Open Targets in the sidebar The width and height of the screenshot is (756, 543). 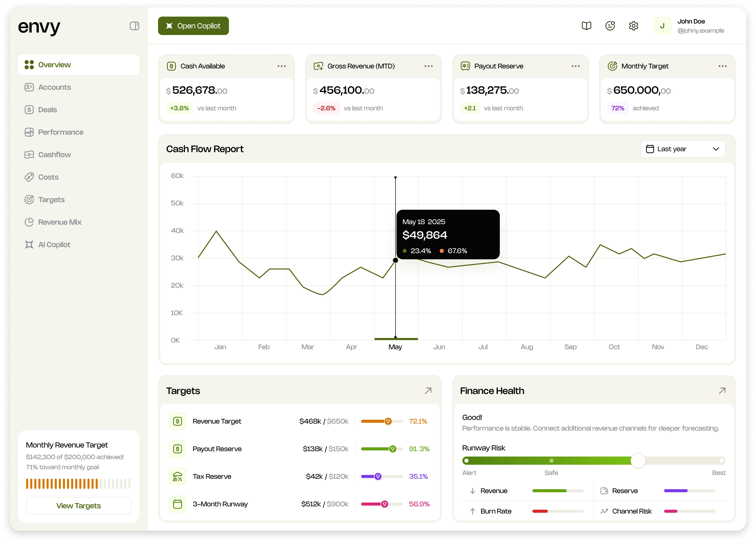(x=79, y=200)
